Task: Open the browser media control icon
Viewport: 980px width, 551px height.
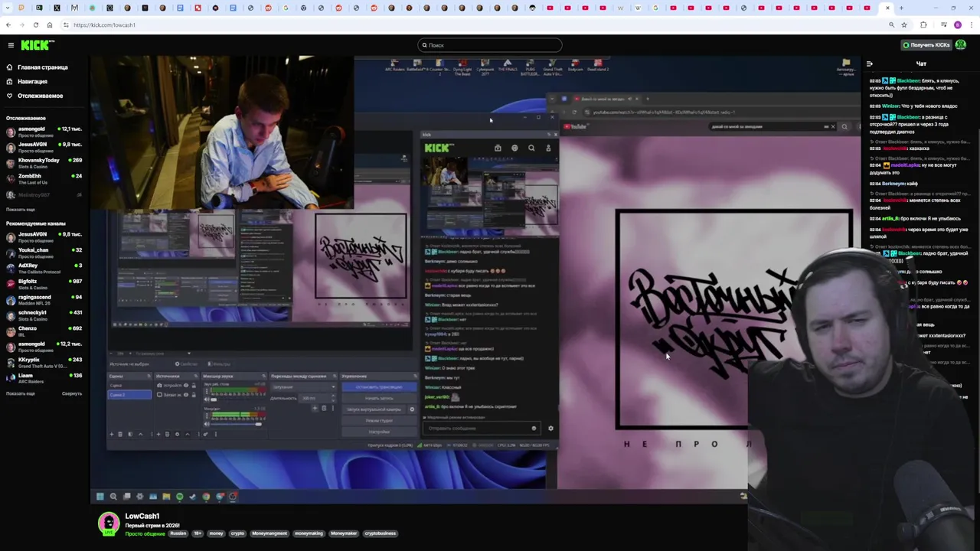Action: (942, 24)
